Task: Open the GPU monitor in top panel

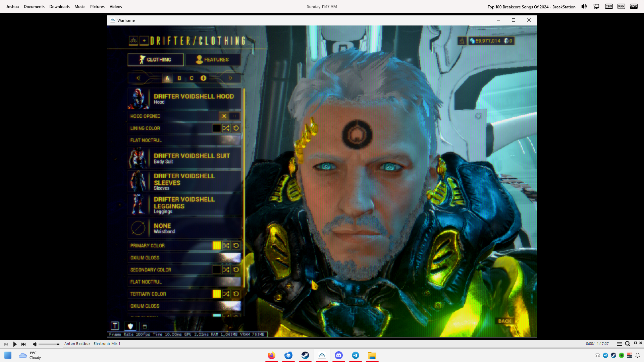Action: point(634,6)
